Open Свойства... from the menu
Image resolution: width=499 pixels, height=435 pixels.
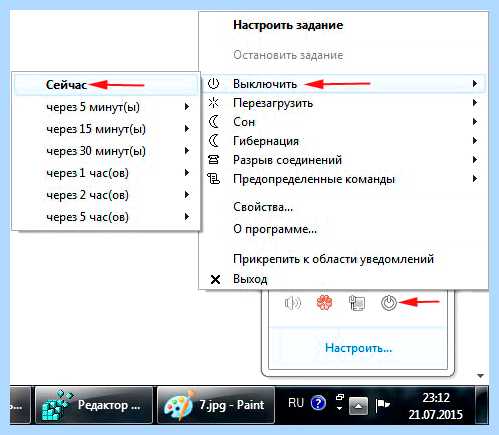pyautogui.click(x=343, y=207)
